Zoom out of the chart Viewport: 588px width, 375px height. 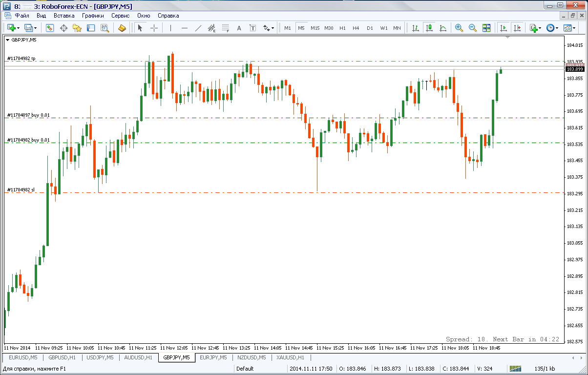(x=473, y=28)
